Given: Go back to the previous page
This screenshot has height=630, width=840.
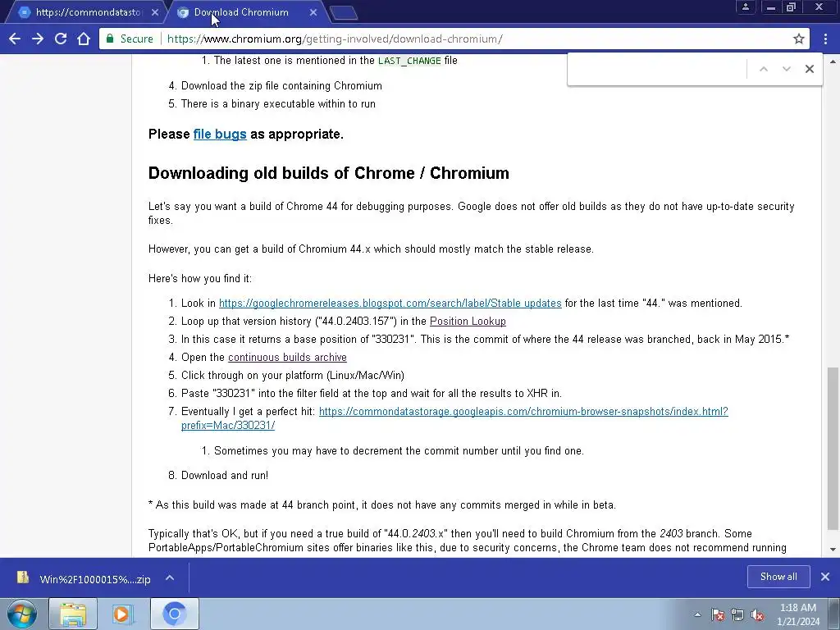Looking at the screenshot, I should pyautogui.click(x=15, y=39).
